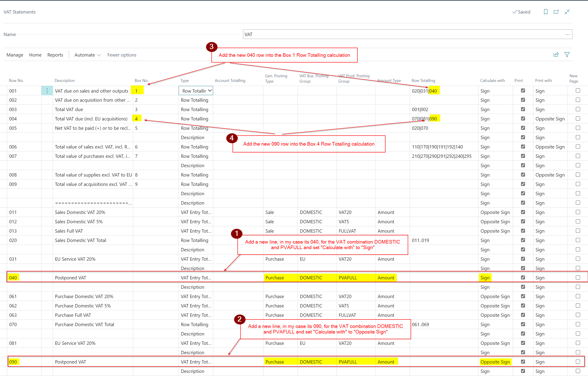This screenshot has width=588, height=376.
Task: Click the share icon above grid
Action: [556, 55]
